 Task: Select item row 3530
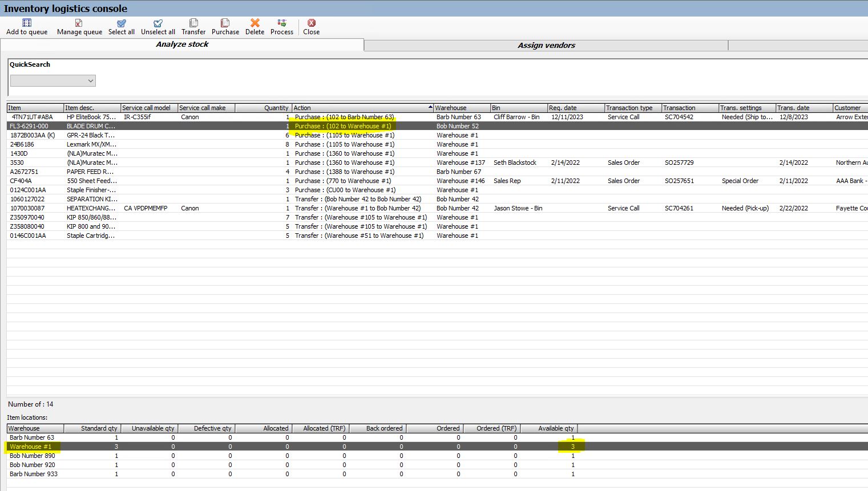point(437,163)
